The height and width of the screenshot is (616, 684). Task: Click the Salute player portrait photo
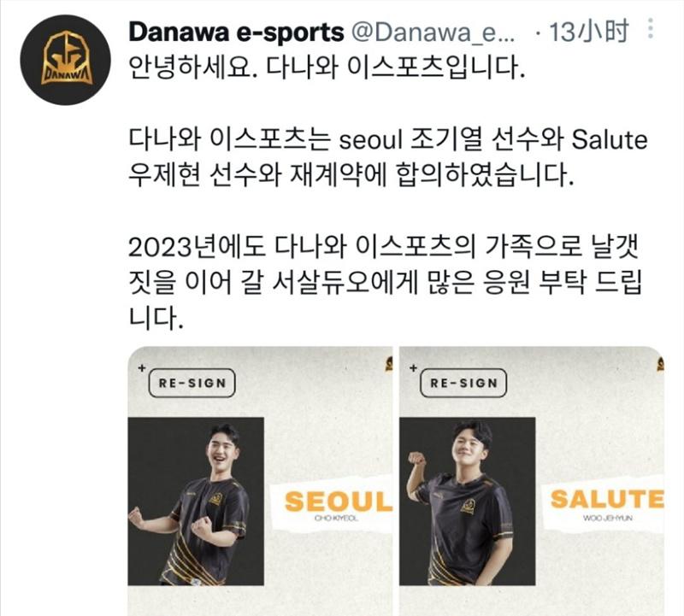467,502
